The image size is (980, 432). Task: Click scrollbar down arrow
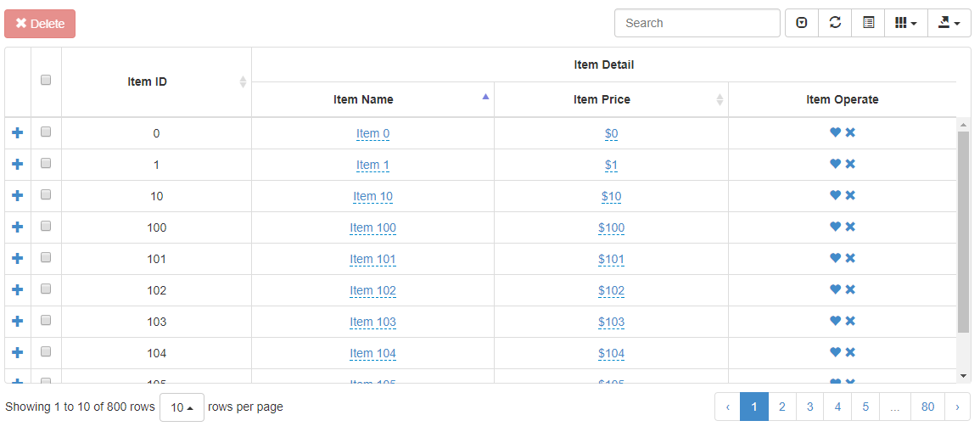pyautogui.click(x=963, y=376)
